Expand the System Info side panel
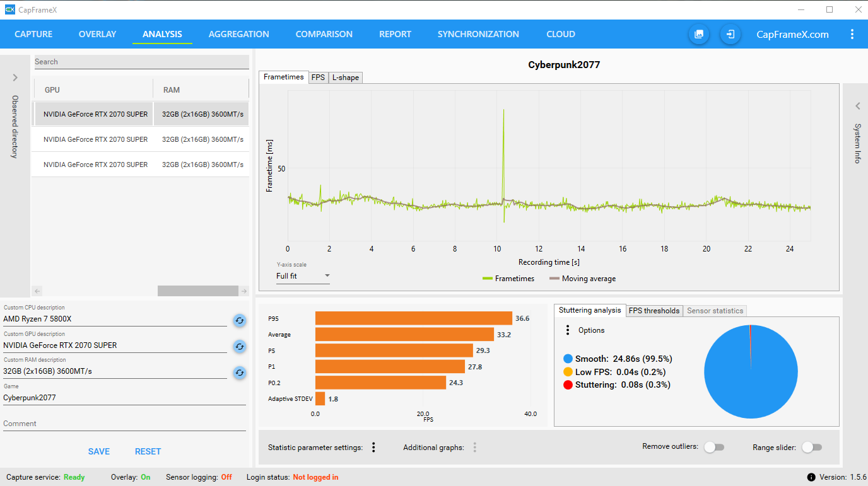This screenshot has width=868, height=486. (857, 106)
